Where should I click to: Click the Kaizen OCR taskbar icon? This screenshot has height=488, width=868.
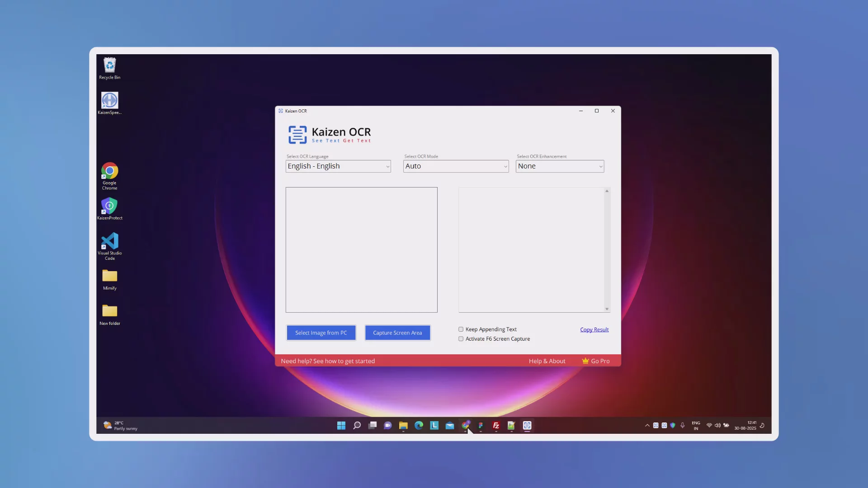(x=527, y=426)
